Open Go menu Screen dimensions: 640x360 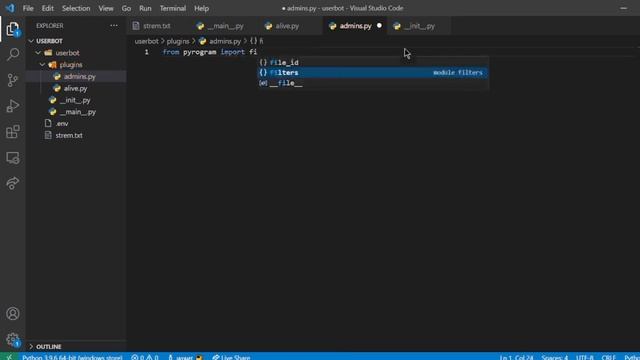point(126,8)
